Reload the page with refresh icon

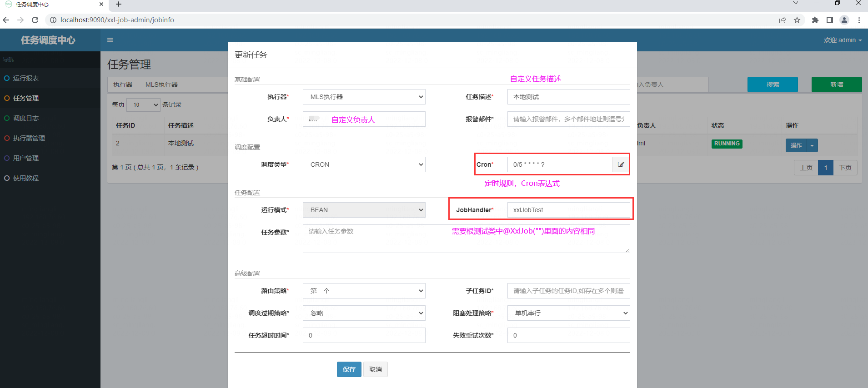coord(35,20)
